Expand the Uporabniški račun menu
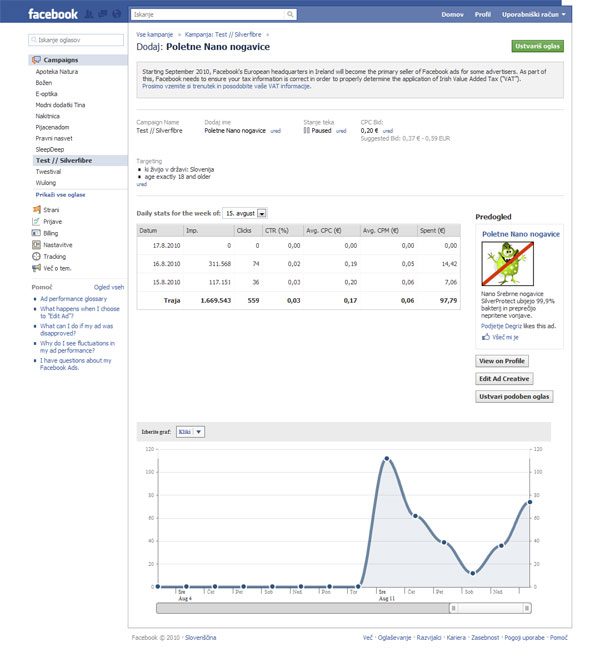 (x=533, y=14)
